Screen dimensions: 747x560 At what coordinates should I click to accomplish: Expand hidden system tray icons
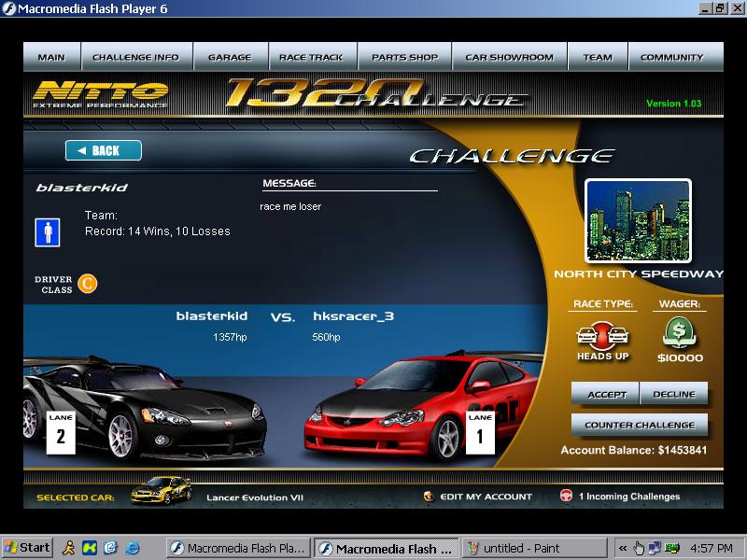tap(622, 548)
